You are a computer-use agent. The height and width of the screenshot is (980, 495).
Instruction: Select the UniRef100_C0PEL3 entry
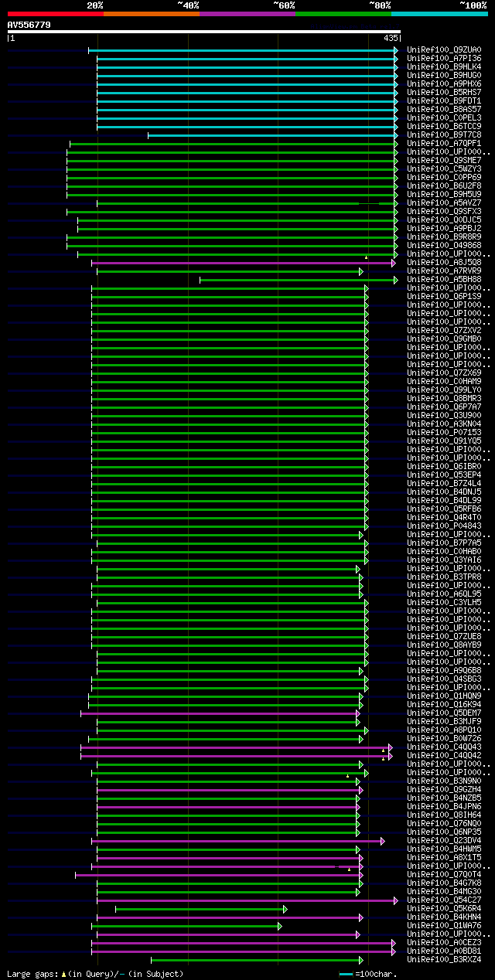pyautogui.click(x=444, y=118)
